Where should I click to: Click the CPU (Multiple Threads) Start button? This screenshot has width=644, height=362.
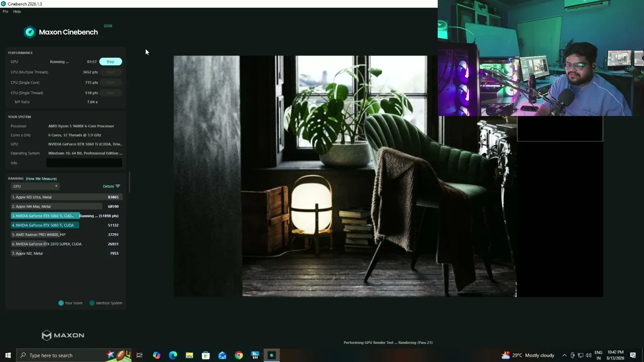click(110, 72)
